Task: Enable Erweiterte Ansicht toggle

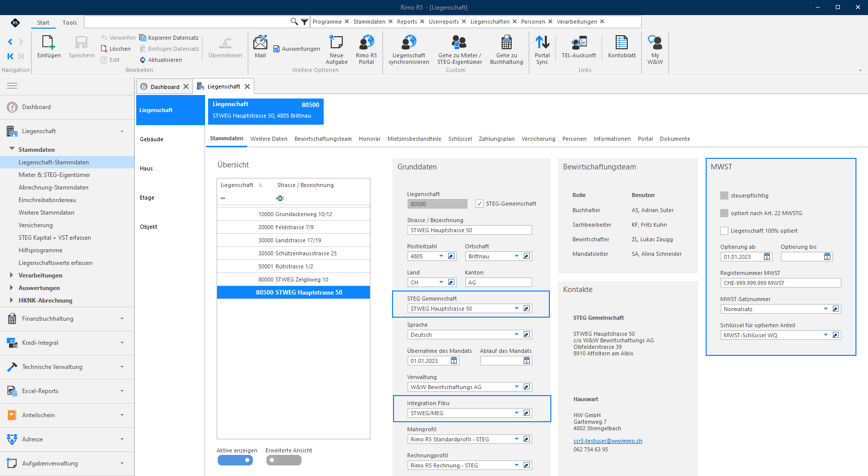Action: [284, 460]
